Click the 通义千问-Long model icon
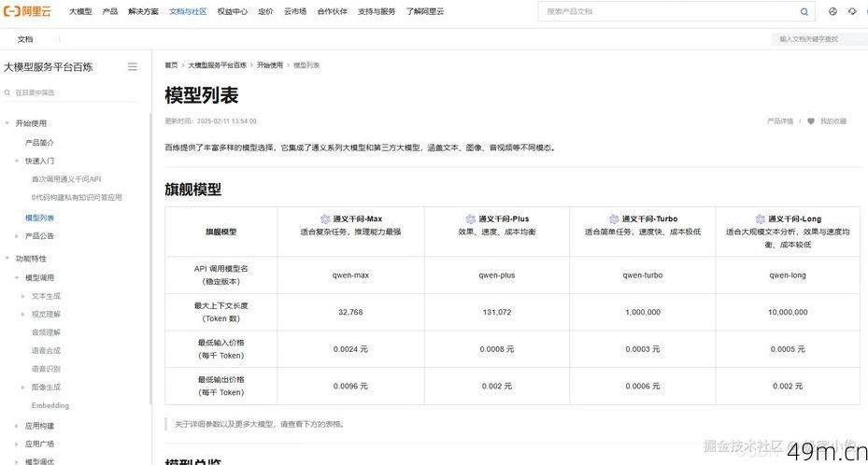868x465 pixels. tap(761, 219)
